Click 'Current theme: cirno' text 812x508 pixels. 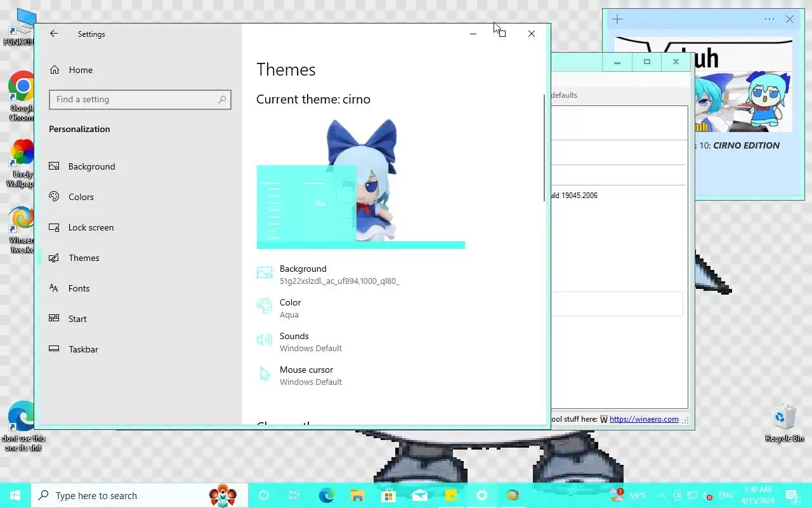pos(313,99)
